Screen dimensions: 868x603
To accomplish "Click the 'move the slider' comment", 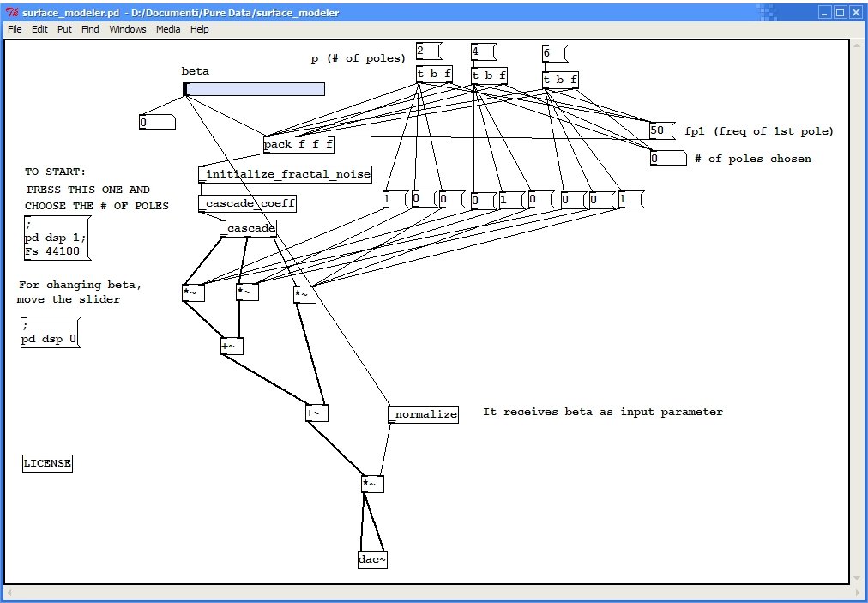I will [69, 299].
